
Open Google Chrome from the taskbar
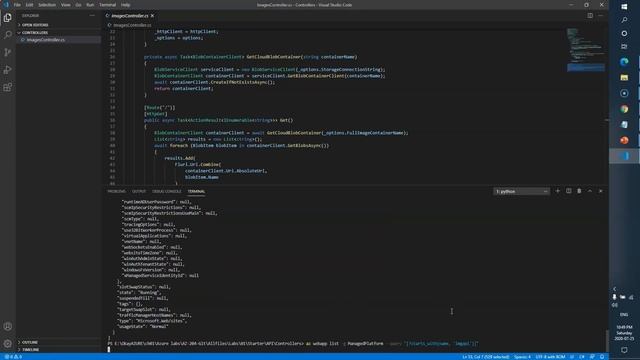click(x=624, y=109)
